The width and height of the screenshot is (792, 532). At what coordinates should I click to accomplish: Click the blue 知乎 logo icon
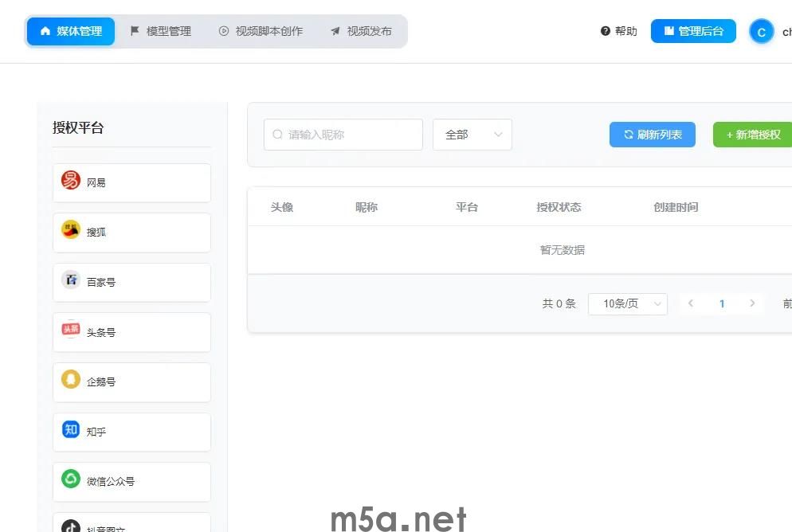click(x=71, y=429)
